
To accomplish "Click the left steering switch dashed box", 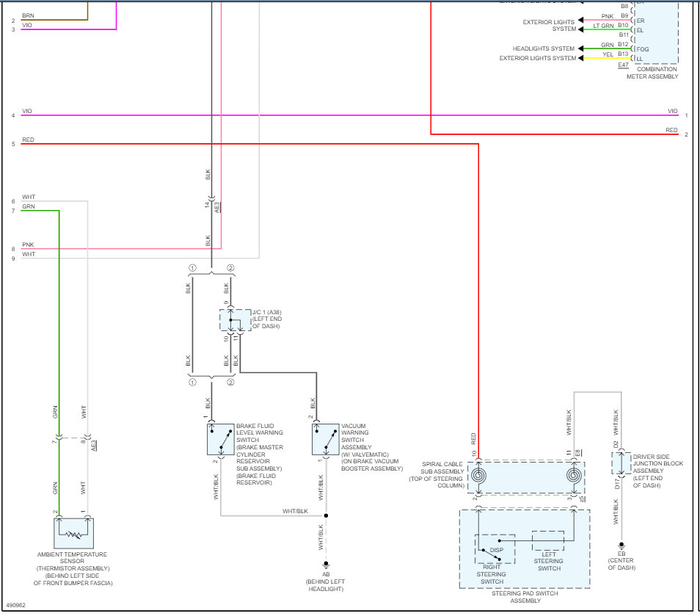I will tap(548, 540).
